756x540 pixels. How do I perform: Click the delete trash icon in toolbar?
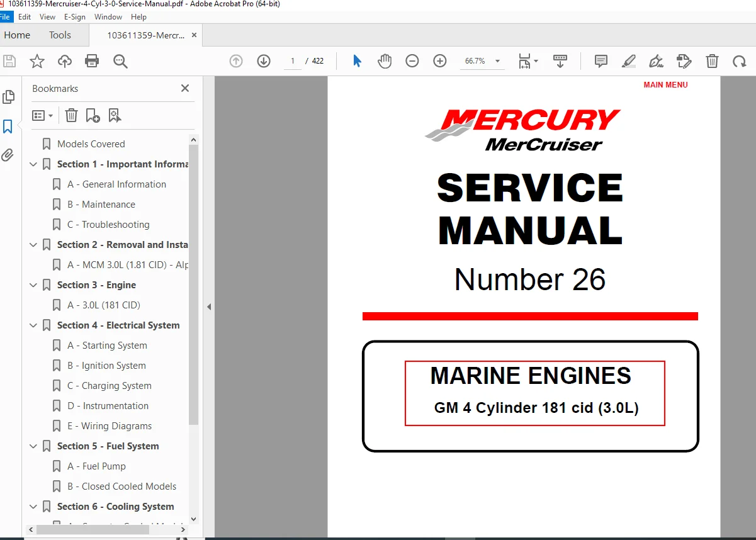tap(712, 61)
